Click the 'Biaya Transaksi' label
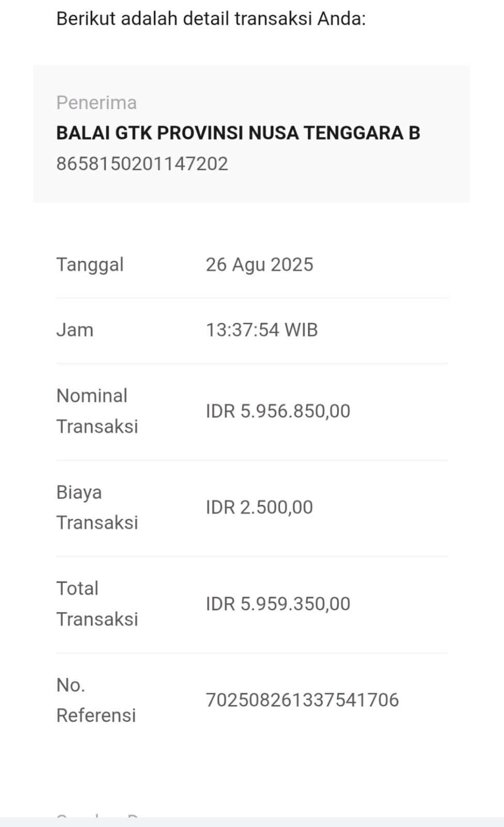 pos(97,507)
